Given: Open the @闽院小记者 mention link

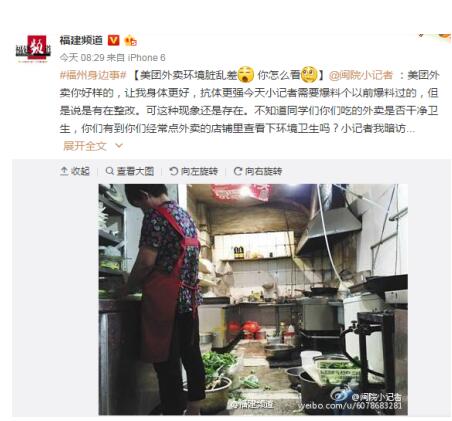Looking at the screenshot, I should click(x=361, y=75).
